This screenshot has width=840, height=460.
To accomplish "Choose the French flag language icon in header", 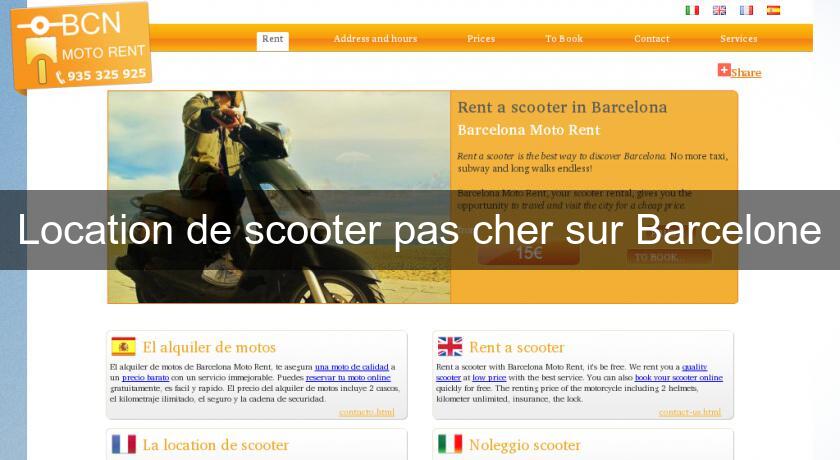I will point(746,10).
